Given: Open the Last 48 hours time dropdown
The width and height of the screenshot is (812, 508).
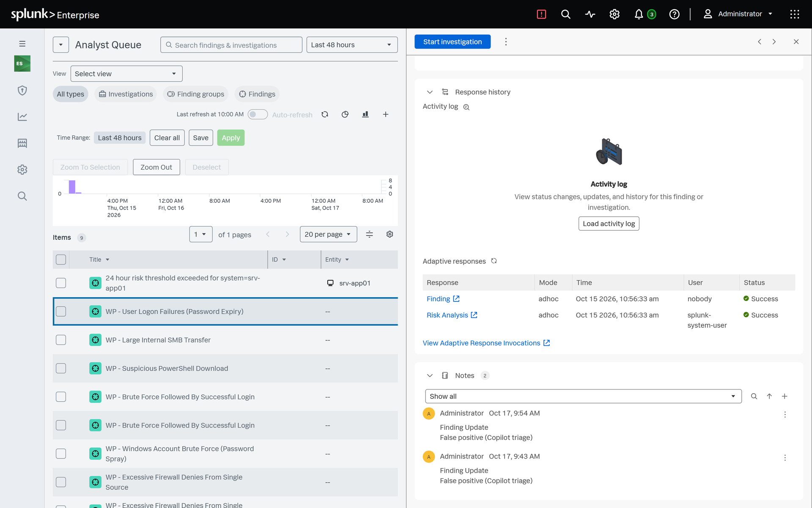Looking at the screenshot, I should 352,45.
